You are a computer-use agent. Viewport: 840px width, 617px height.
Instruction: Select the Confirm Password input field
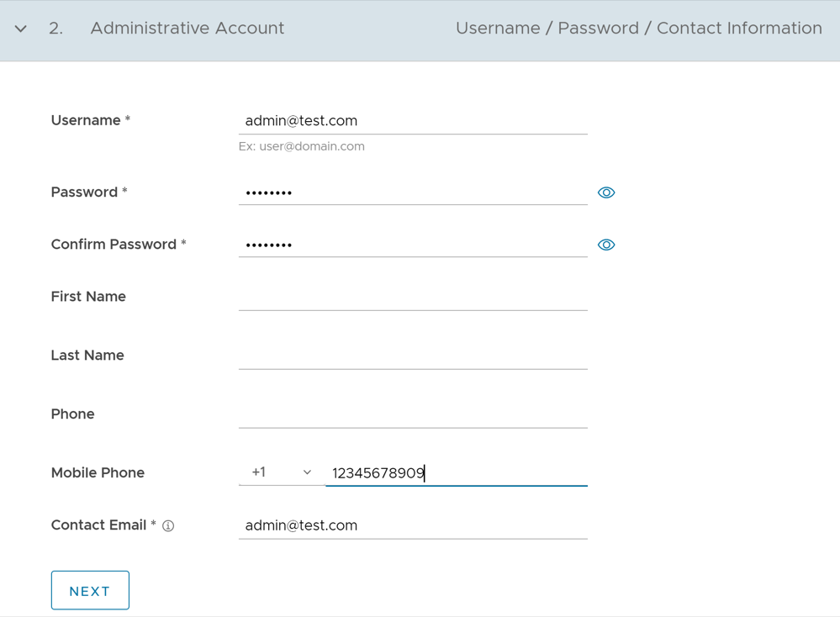tap(412, 245)
